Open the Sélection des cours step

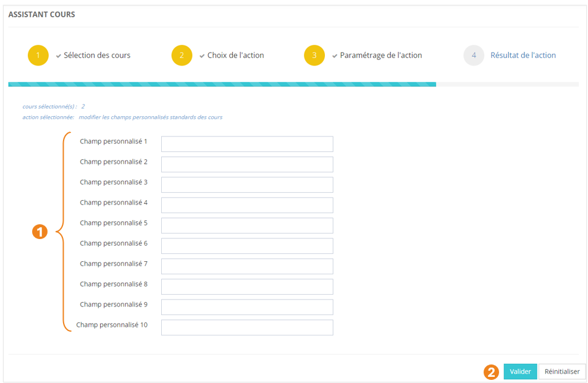[97, 56]
